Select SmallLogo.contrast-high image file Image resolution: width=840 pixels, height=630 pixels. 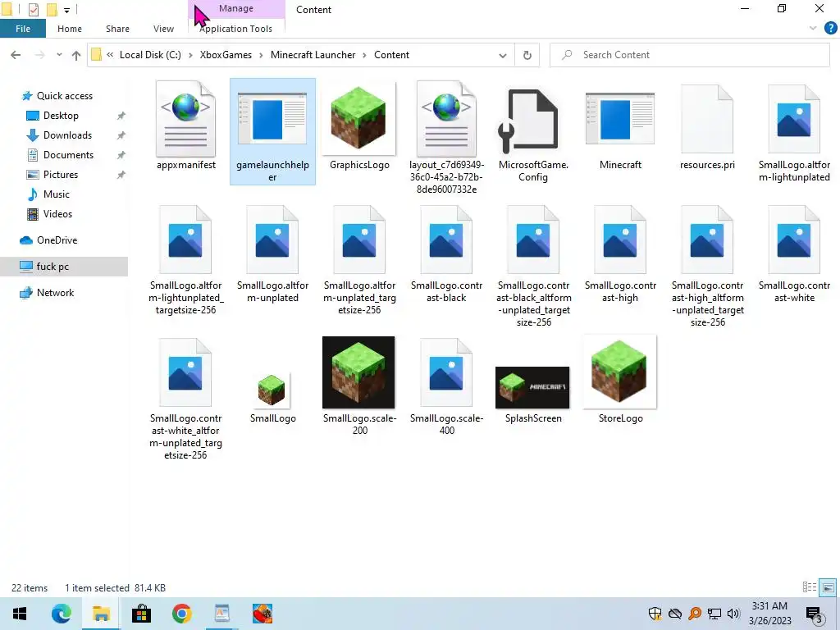[620, 254]
